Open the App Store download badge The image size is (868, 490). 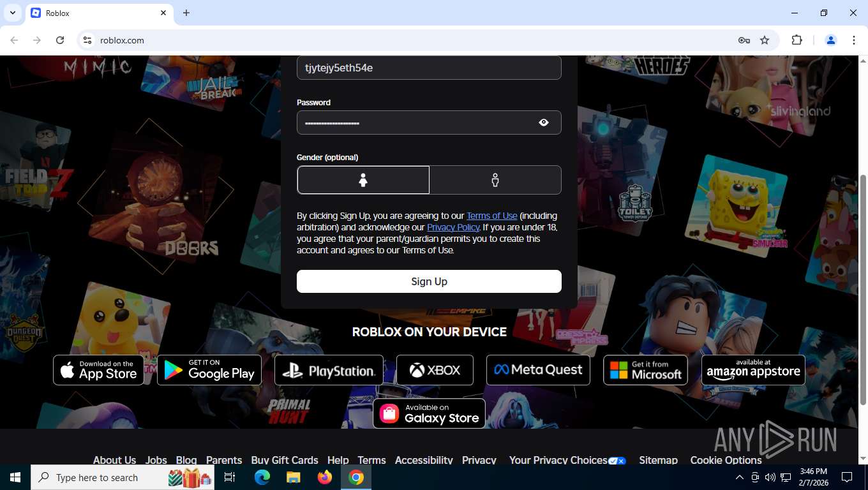click(x=98, y=370)
